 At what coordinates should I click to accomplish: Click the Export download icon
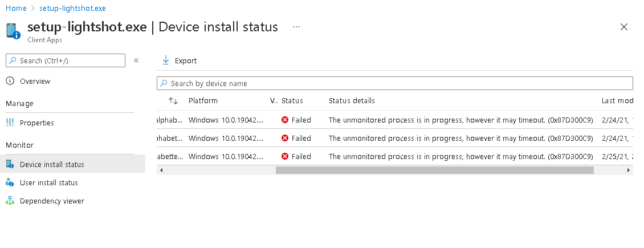(166, 60)
